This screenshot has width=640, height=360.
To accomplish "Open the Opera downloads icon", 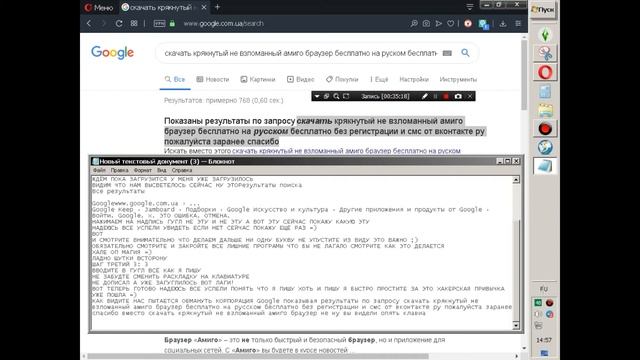I will coord(503,24).
